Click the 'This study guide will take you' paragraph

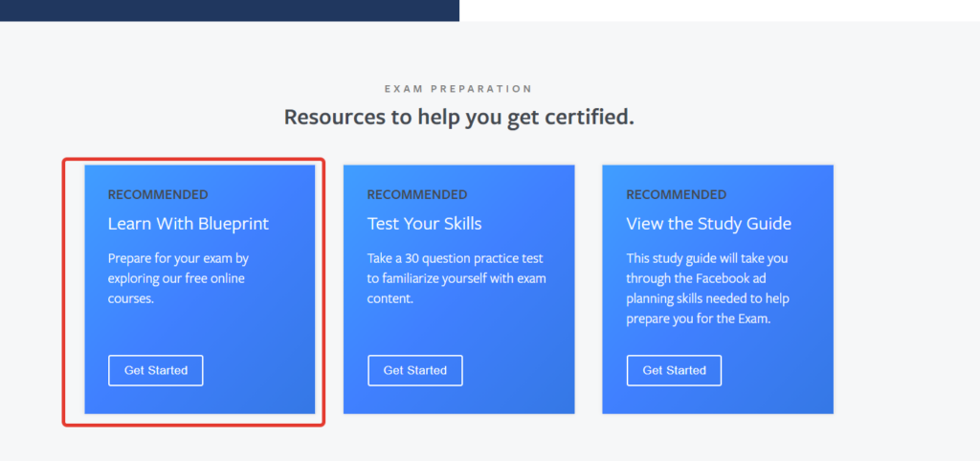707,288
